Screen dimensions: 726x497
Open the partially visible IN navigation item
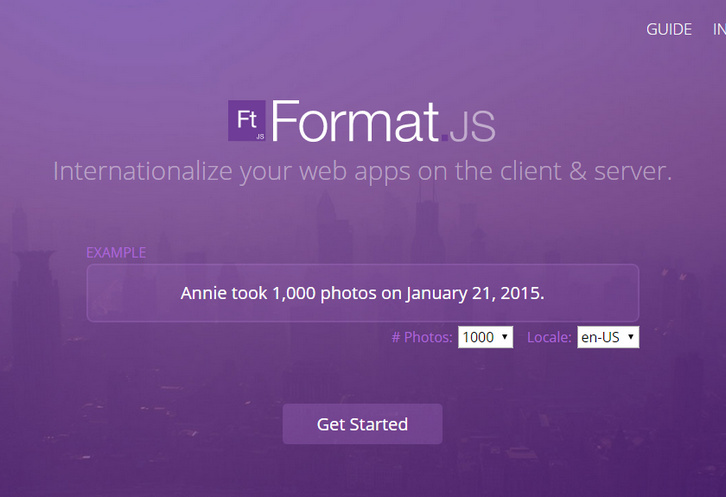pos(718,29)
